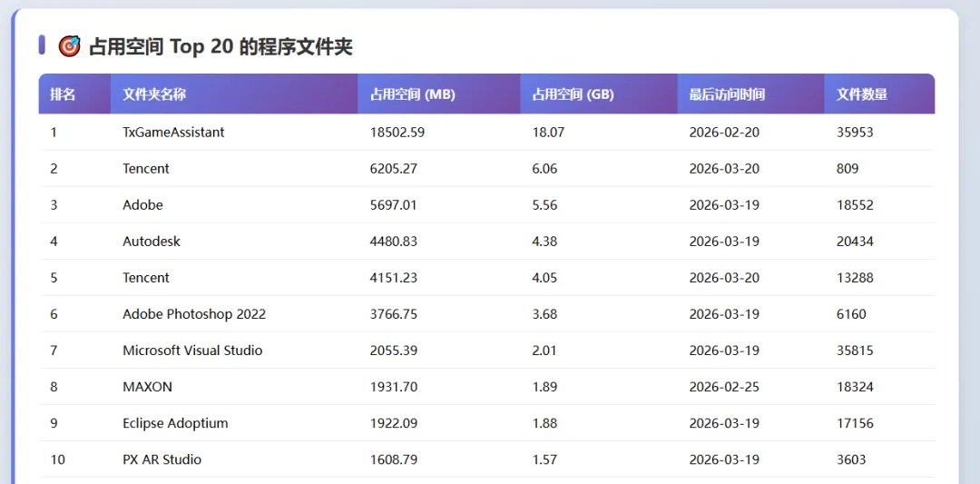Select the PX AR Studio row

[x=487, y=459]
